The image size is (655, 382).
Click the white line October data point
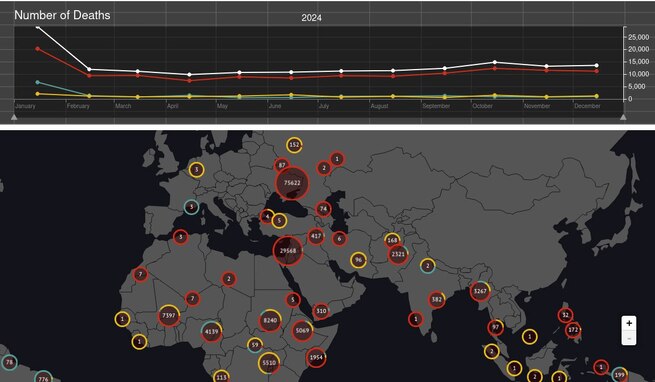tap(495, 62)
